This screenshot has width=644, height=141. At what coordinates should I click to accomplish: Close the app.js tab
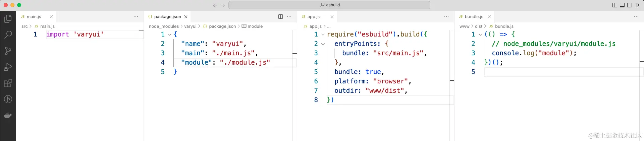pyautogui.click(x=332, y=17)
